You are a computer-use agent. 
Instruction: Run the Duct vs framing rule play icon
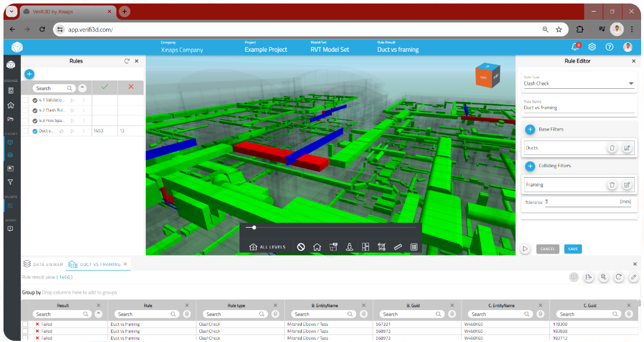(x=73, y=131)
